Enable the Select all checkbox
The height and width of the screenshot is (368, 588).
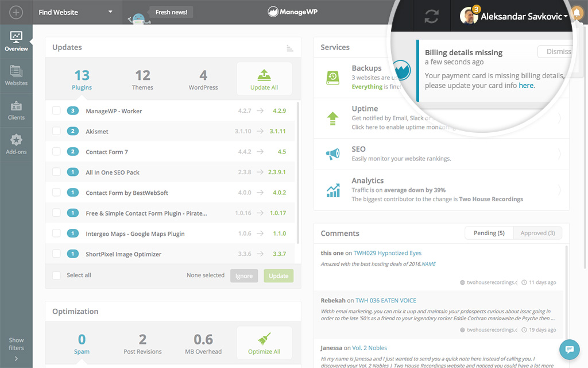click(x=56, y=275)
